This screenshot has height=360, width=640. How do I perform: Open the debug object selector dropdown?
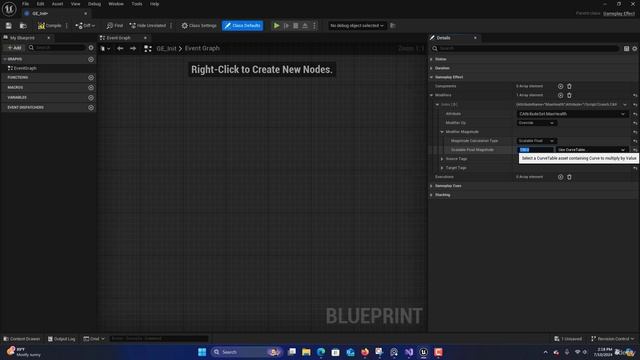(x=356, y=26)
